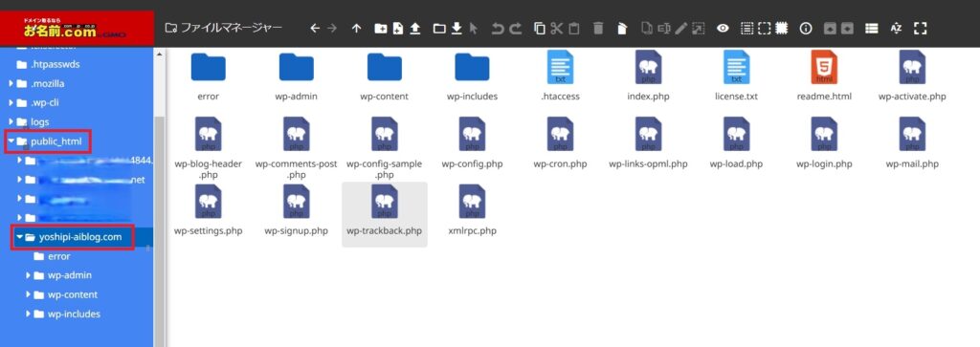Viewport: 980px width, 347px height.
Task: Expand the .wp-cli folder arrow
Action: click(11, 103)
